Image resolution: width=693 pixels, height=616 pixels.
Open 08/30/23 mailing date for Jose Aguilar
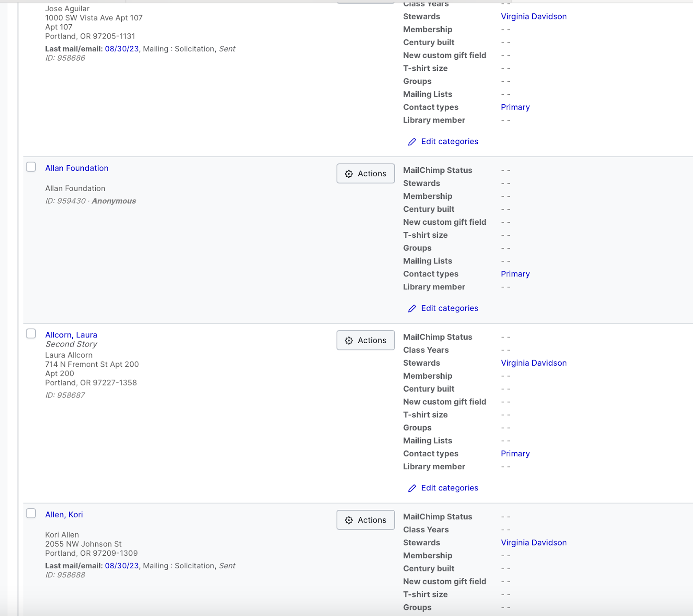122,49
